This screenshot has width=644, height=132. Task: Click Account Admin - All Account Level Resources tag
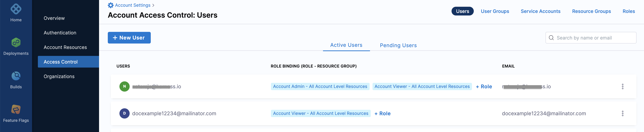tap(320, 86)
